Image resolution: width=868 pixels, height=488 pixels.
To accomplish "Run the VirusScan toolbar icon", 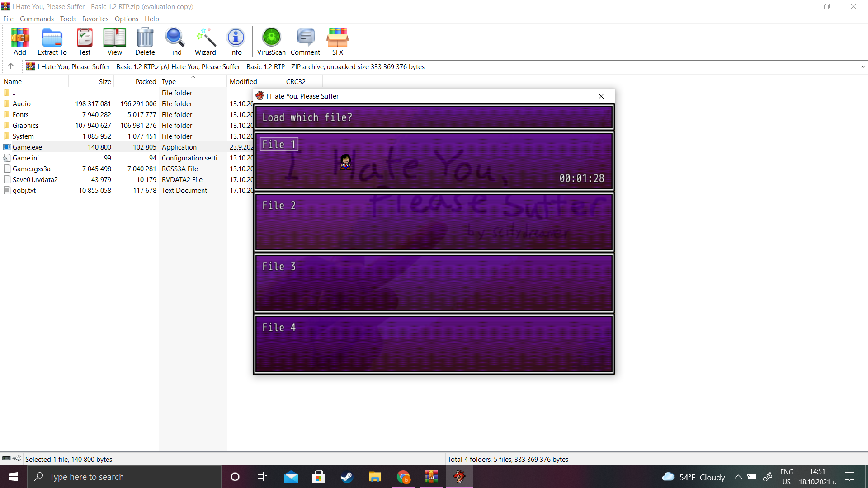I will click(271, 42).
